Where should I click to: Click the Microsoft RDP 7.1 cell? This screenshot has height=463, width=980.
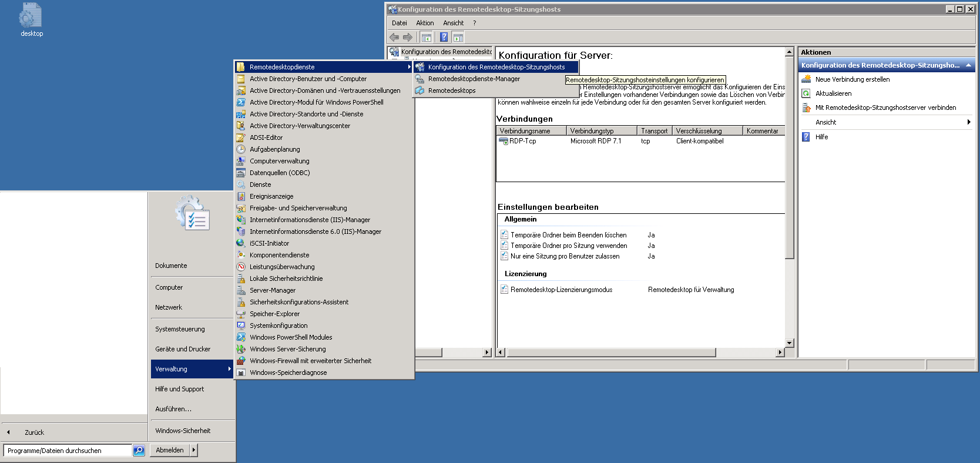pyautogui.click(x=596, y=141)
